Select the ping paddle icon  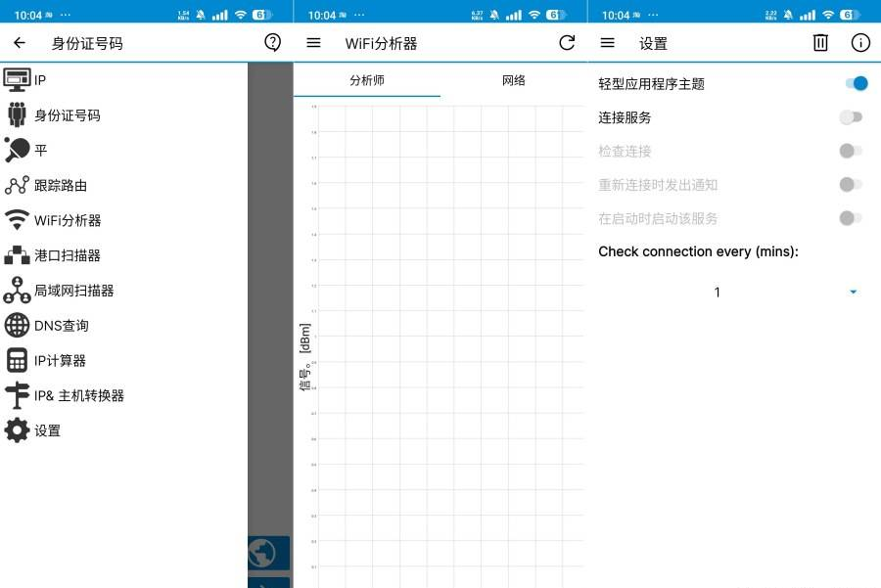pyautogui.click(x=17, y=150)
